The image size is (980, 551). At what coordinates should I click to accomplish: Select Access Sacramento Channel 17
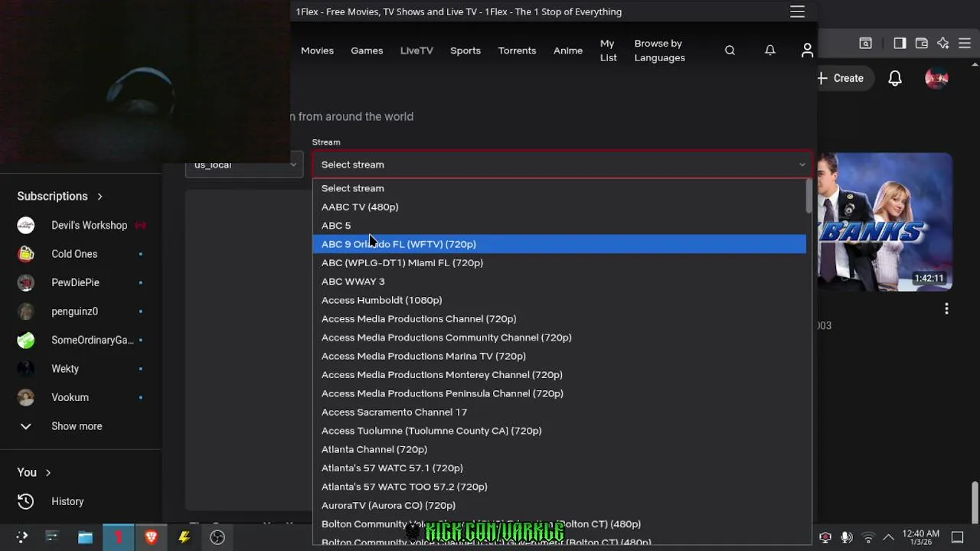[559, 412]
